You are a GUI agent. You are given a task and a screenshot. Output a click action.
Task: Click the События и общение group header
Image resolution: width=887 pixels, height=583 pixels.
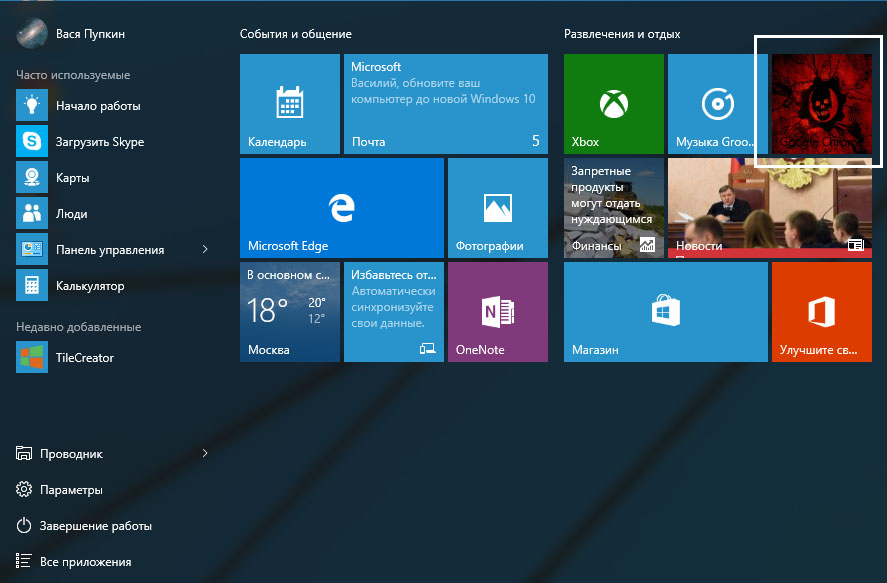(295, 34)
